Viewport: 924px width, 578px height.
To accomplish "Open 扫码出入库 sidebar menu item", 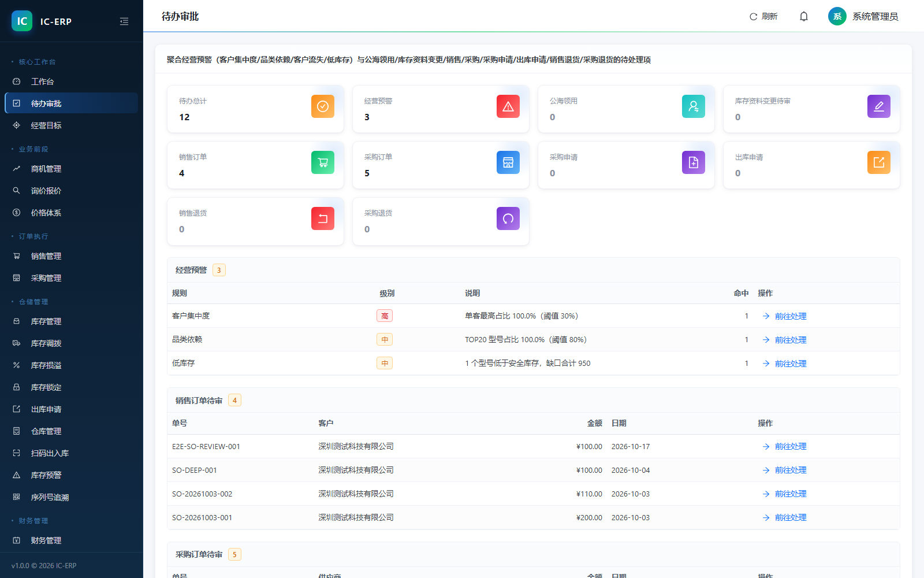I will pos(72,453).
